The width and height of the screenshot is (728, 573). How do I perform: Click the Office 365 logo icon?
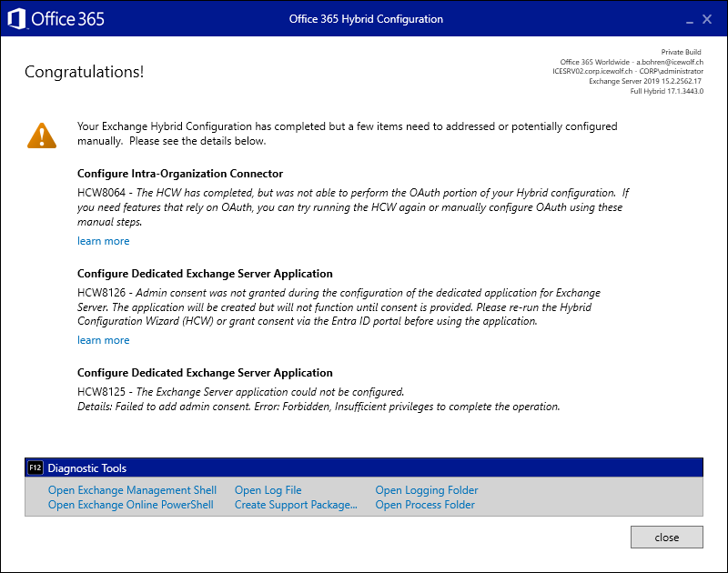(16, 19)
